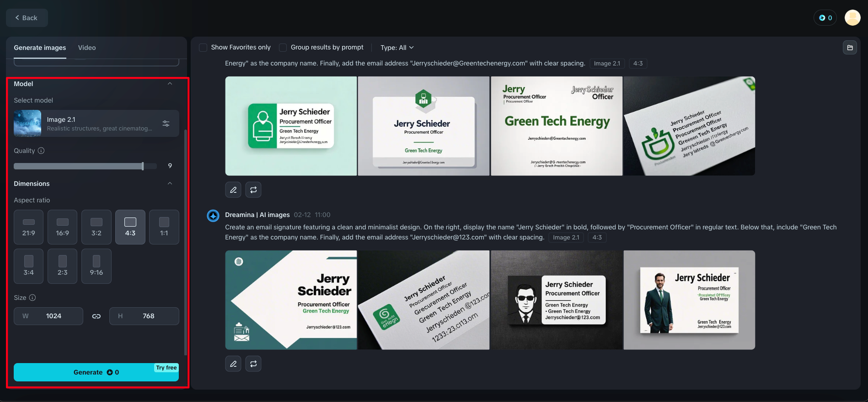Collapse the Model section
Viewport: 868px width, 402px height.
[170, 84]
